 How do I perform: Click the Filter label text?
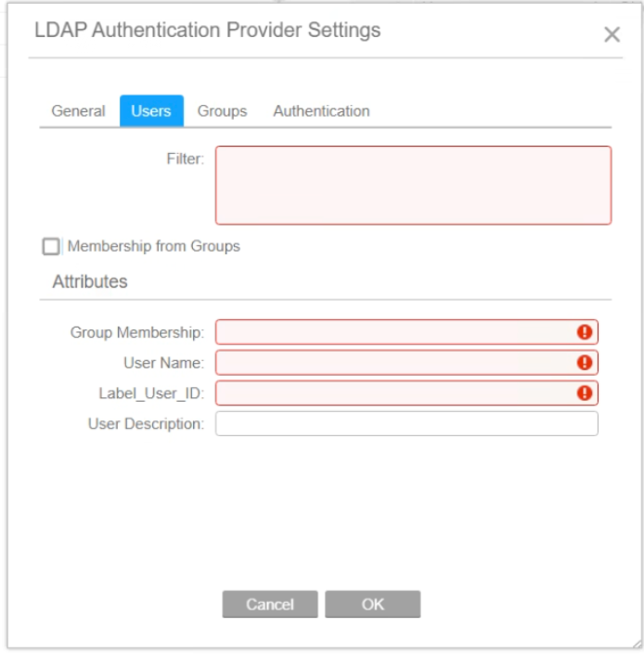click(186, 159)
